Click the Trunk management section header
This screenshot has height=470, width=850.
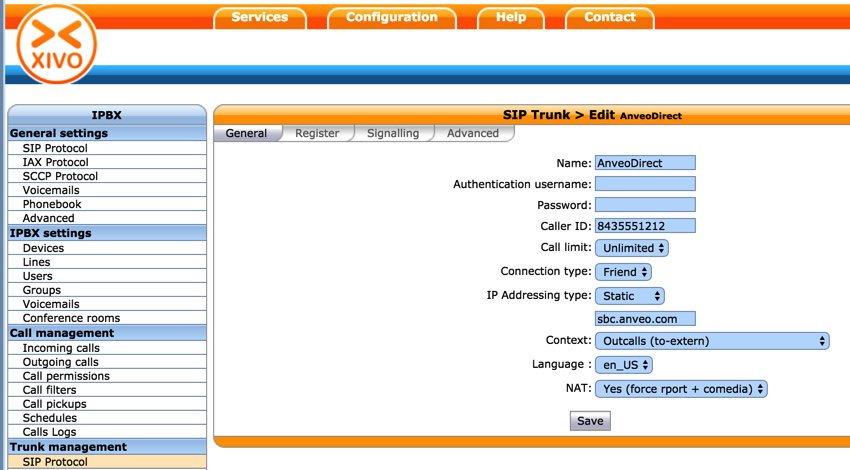[x=107, y=447]
